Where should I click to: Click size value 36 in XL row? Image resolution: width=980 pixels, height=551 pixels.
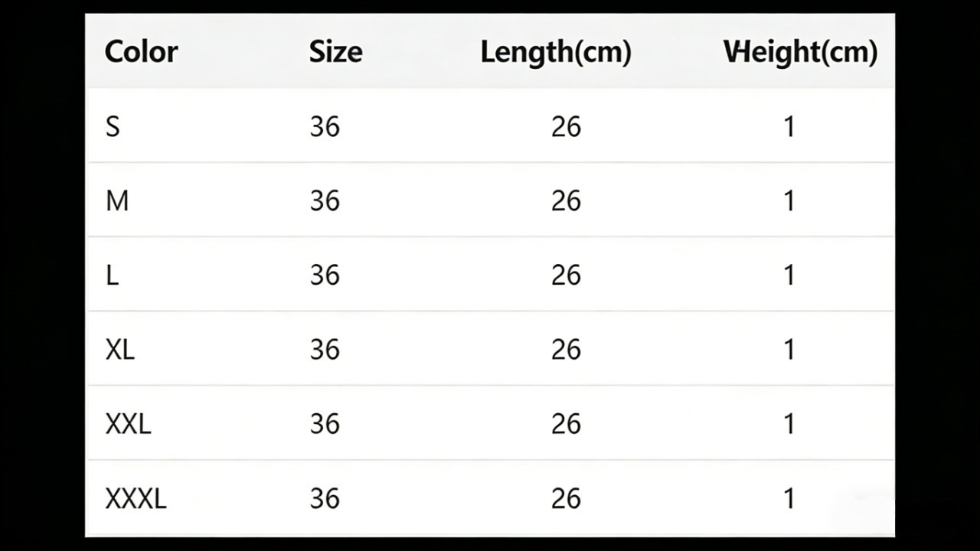click(325, 350)
